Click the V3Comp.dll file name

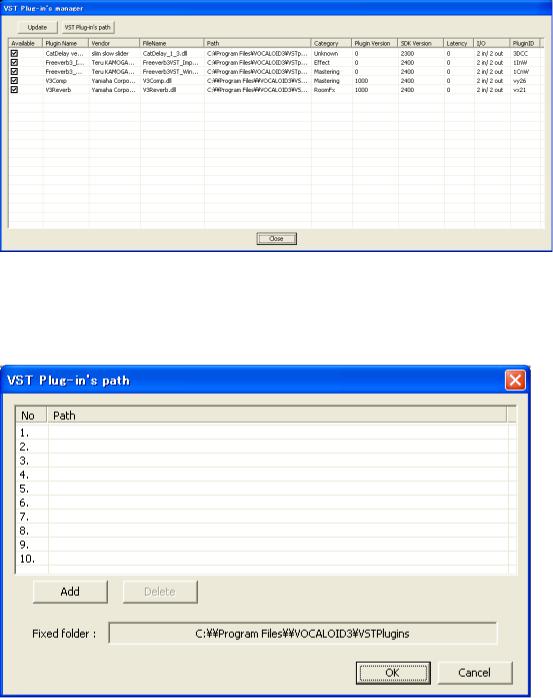tap(159, 81)
